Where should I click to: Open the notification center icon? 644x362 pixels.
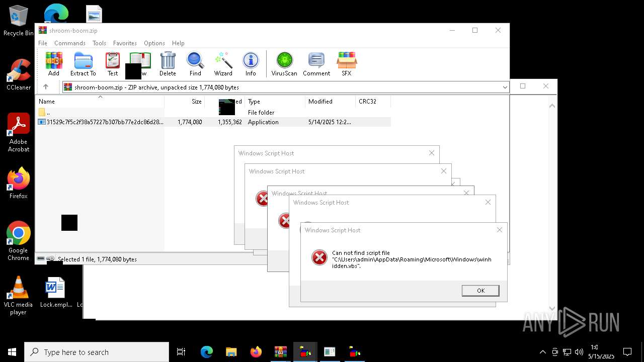(627, 352)
